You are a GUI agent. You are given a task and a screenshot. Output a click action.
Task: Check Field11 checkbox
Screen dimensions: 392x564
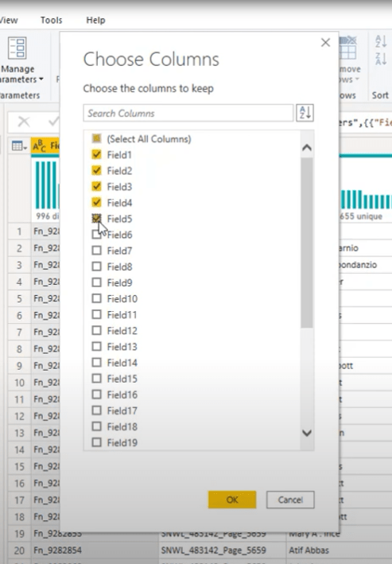click(x=96, y=314)
